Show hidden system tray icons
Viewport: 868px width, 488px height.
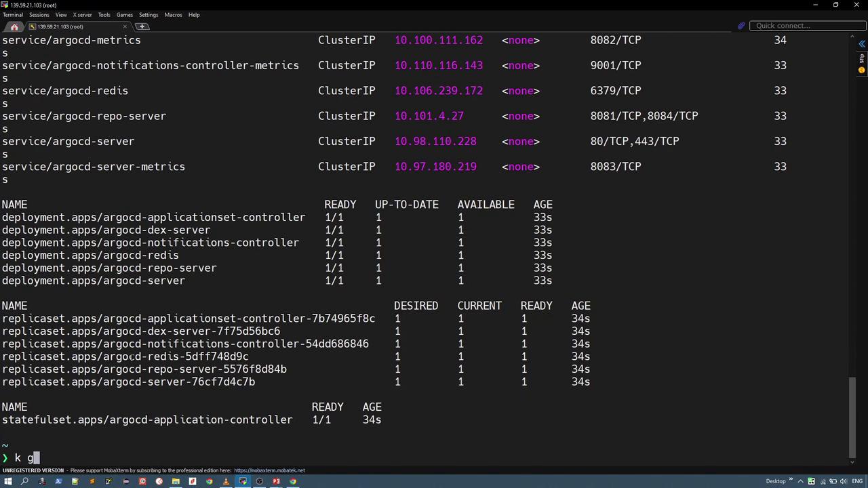point(802,481)
